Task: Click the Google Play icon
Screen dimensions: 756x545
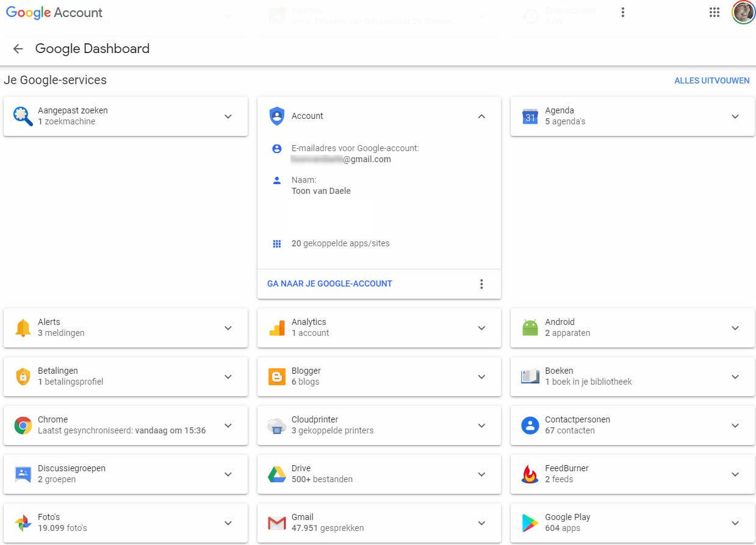Action: click(530, 523)
